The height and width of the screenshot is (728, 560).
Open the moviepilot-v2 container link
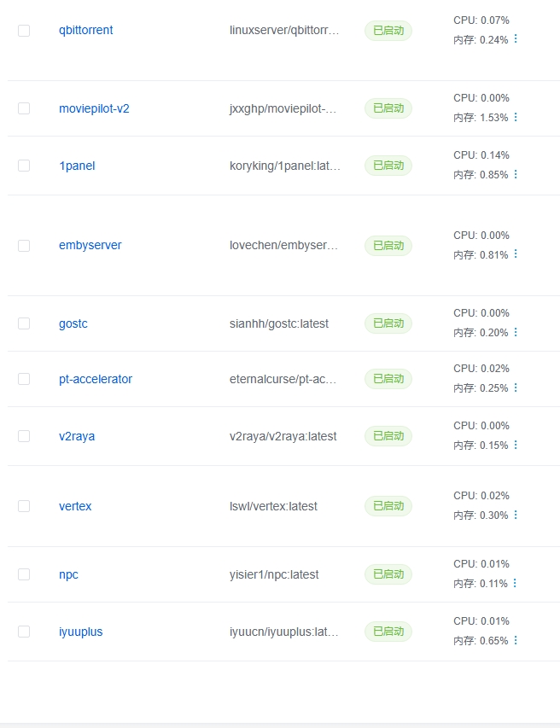click(94, 108)
